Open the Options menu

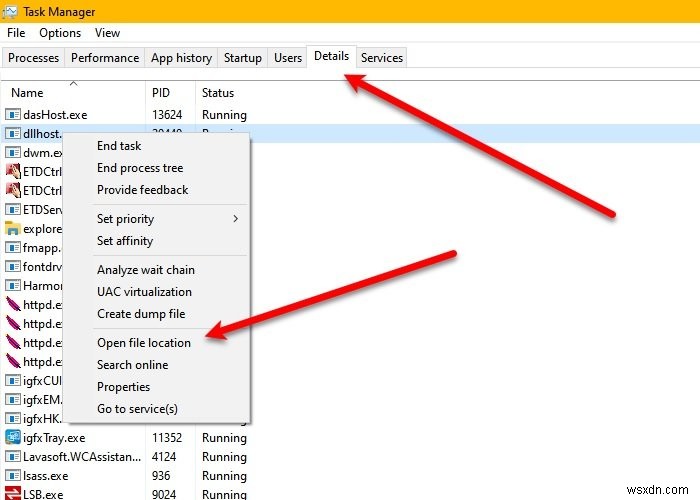tap(60, 33)
